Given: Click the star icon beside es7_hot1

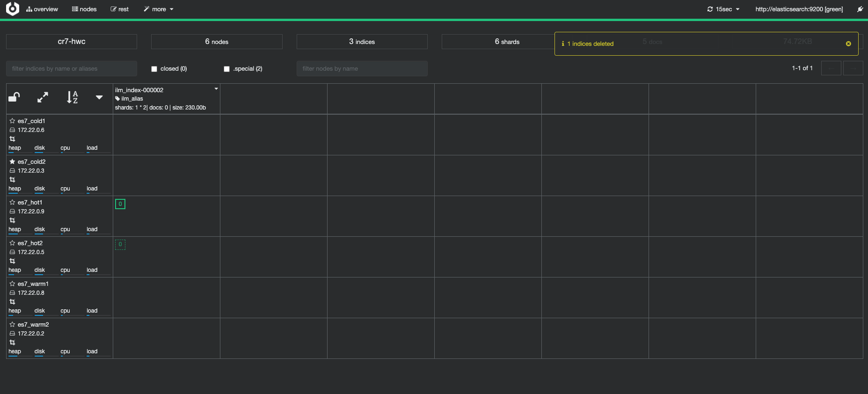Looking at the screenshot, I should click(x=13, y=202).
